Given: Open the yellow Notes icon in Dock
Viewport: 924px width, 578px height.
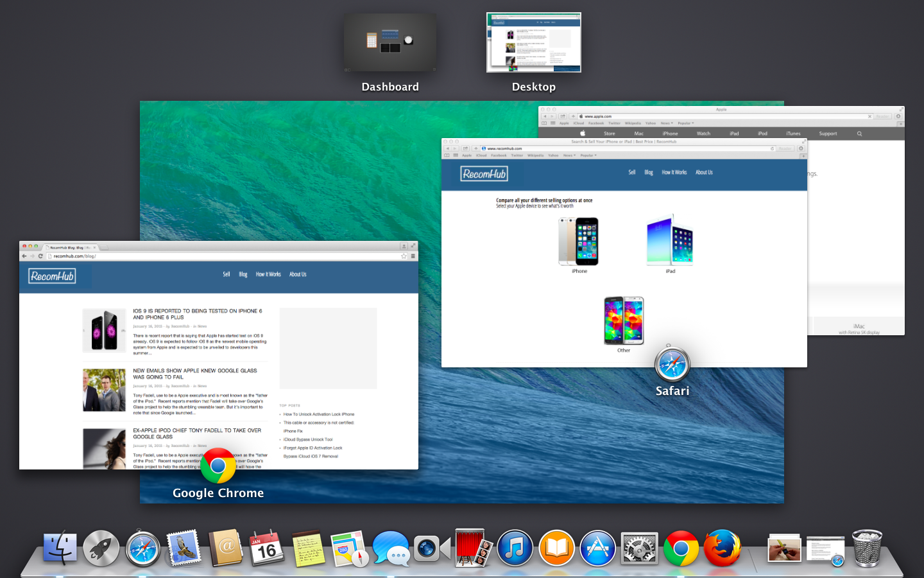Looking at the screenshot, I should [x=309, y=548].
